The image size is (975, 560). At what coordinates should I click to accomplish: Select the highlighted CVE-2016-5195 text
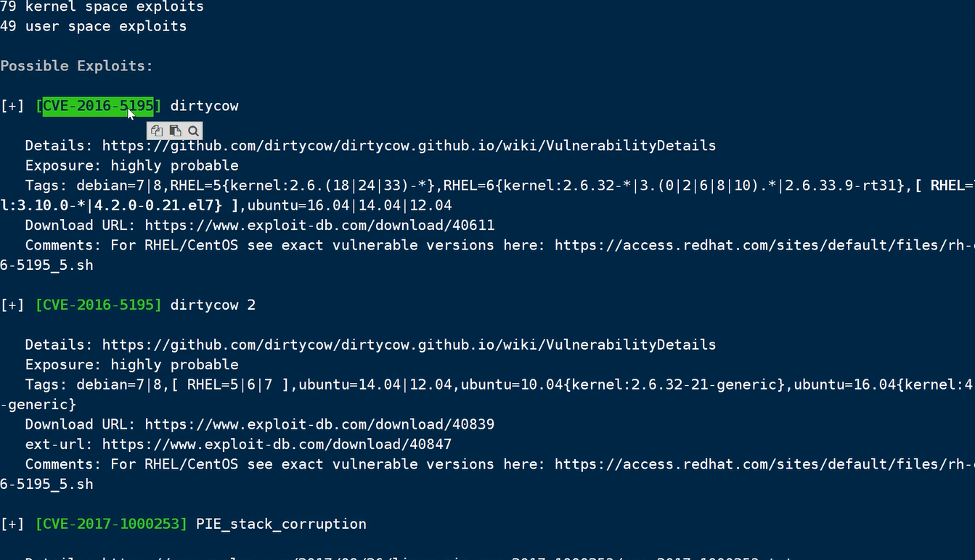coord(97,105)
